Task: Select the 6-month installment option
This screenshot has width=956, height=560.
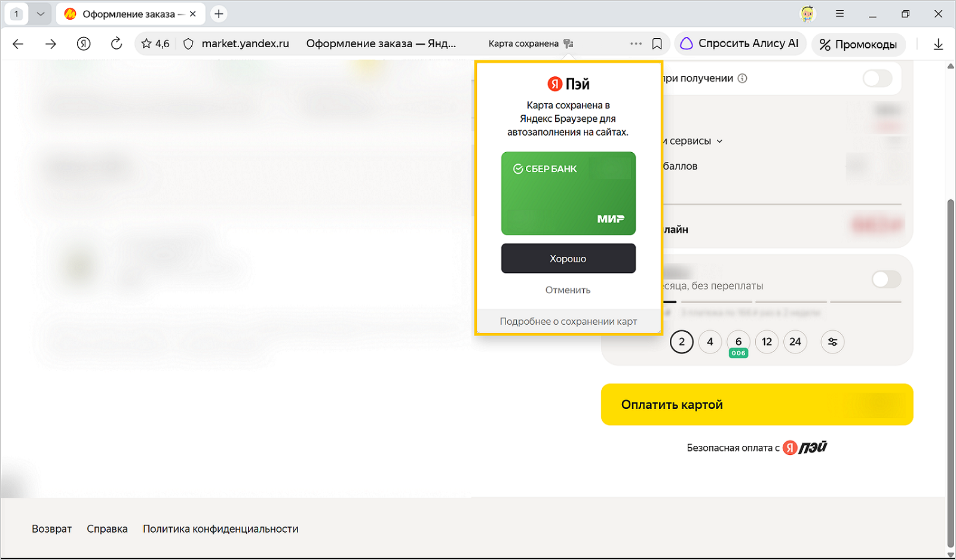Action: pos(739,342)
